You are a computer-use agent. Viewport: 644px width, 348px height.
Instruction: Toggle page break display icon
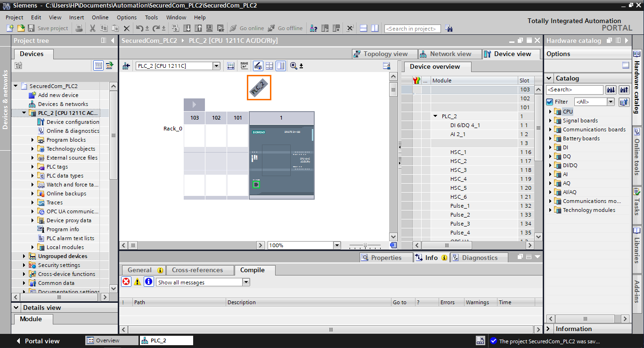coord(269,66)
